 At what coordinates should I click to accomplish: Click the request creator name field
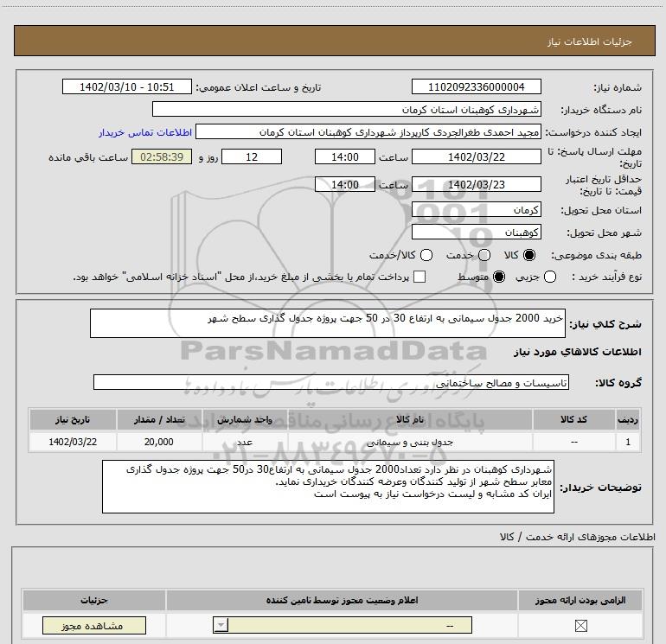pyautogui.click(x=368, y=131)
